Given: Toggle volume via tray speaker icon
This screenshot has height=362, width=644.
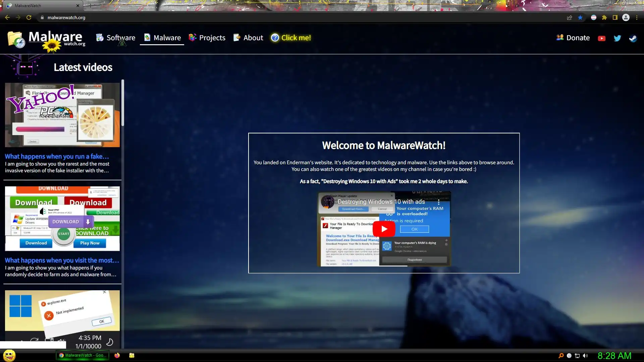Looking at the screenshot, I should (x=585, y=356).
